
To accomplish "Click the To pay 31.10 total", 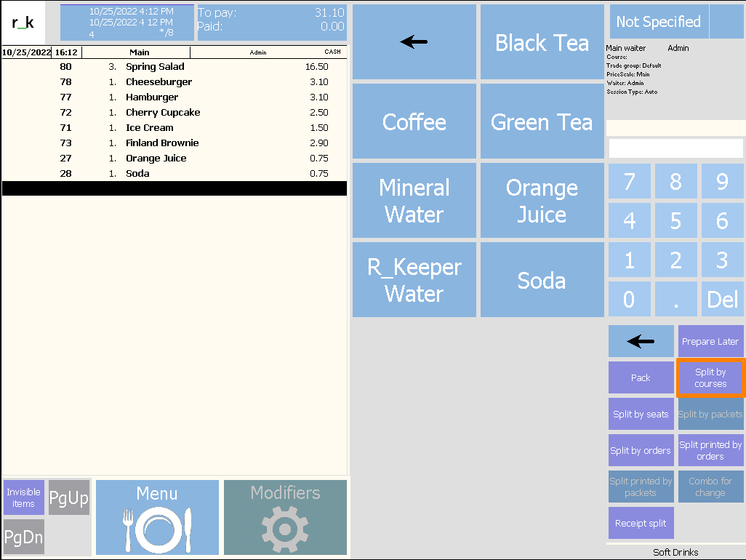I will click(271, 12).
